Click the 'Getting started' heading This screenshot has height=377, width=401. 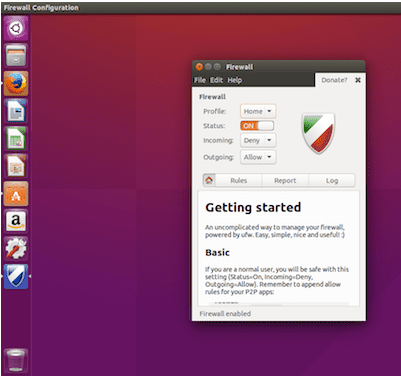[253, 207]
